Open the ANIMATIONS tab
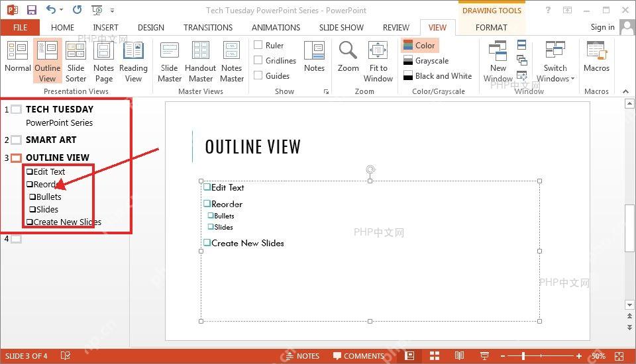This screenshot has width=636, height=364. (276, 28)
